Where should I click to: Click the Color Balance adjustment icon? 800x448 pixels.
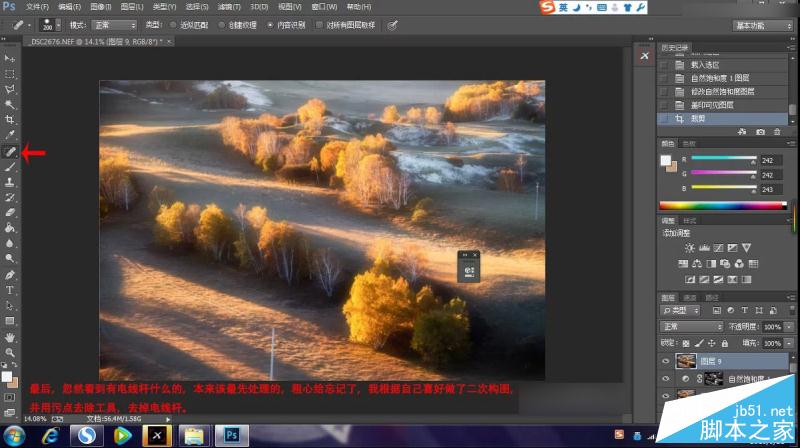(x=697, y=264)
